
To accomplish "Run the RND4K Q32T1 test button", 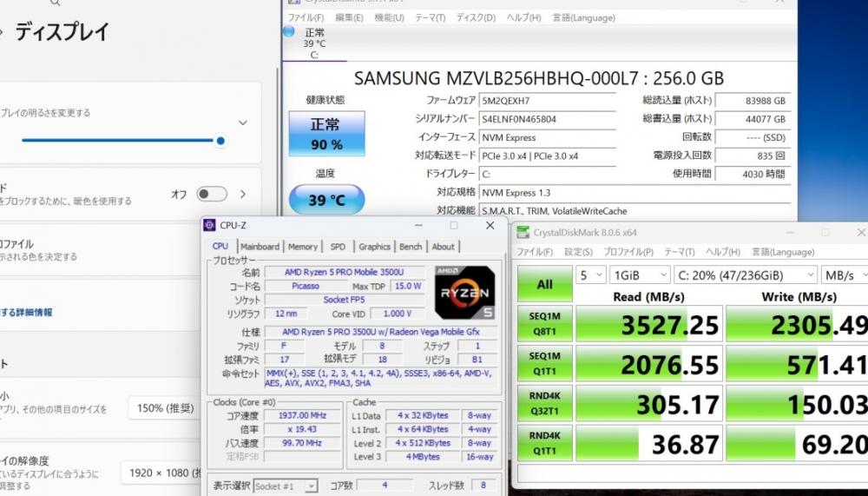I will (545, 403).
